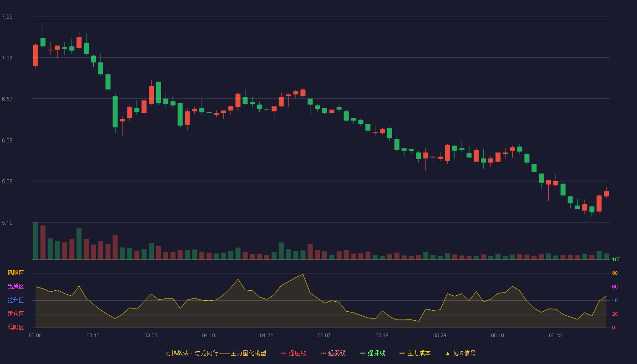
Task: Toggle the 龙吟信号 triangle legend item
Action: point(460,353)
